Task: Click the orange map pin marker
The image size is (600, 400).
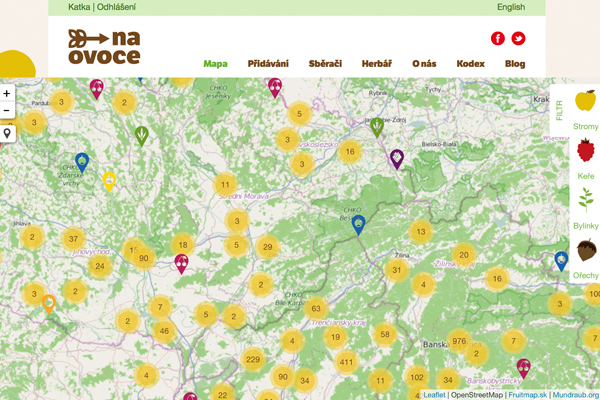Action: (48, 304)
